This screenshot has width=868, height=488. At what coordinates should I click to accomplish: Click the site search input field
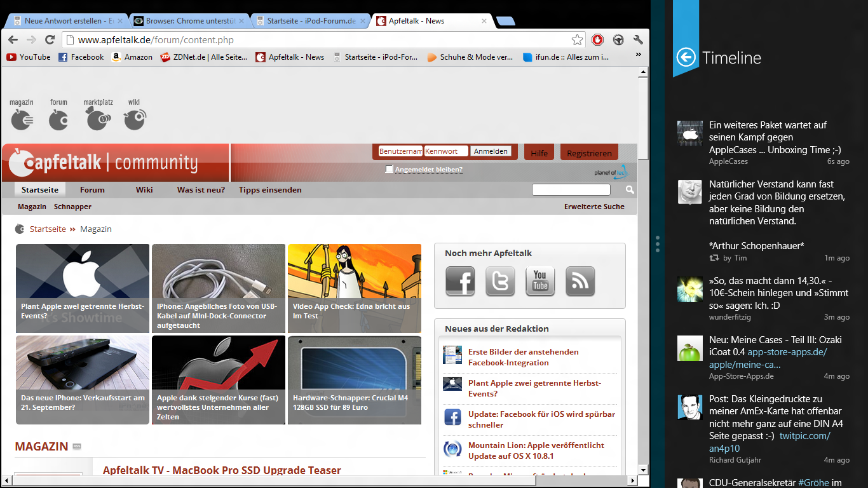point(571,190)
